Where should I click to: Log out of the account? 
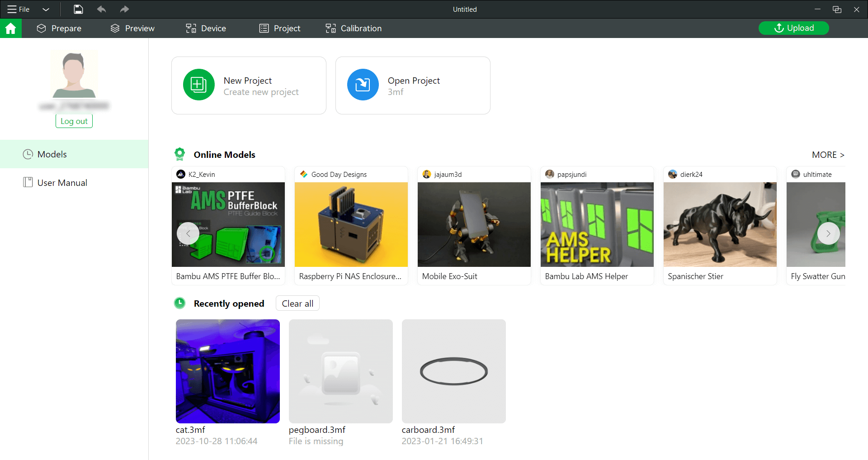(x=74, y=121)
